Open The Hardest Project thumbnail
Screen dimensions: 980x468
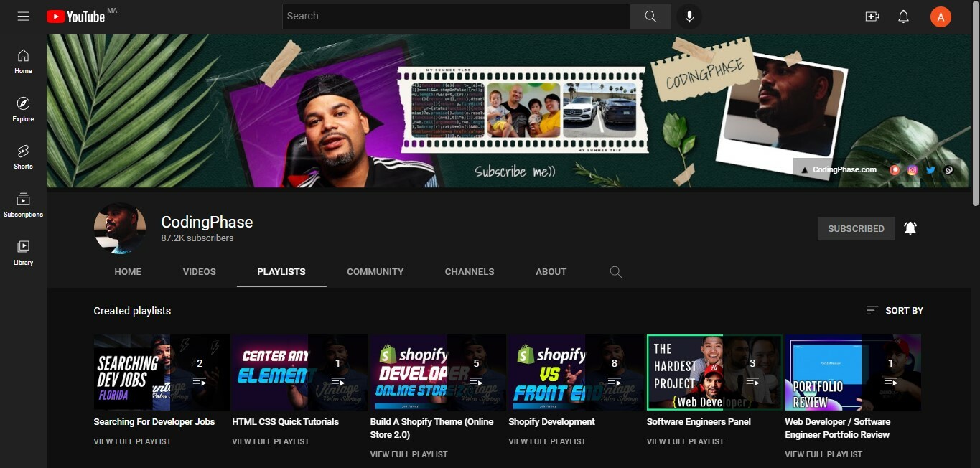click(x=714, y=373)
